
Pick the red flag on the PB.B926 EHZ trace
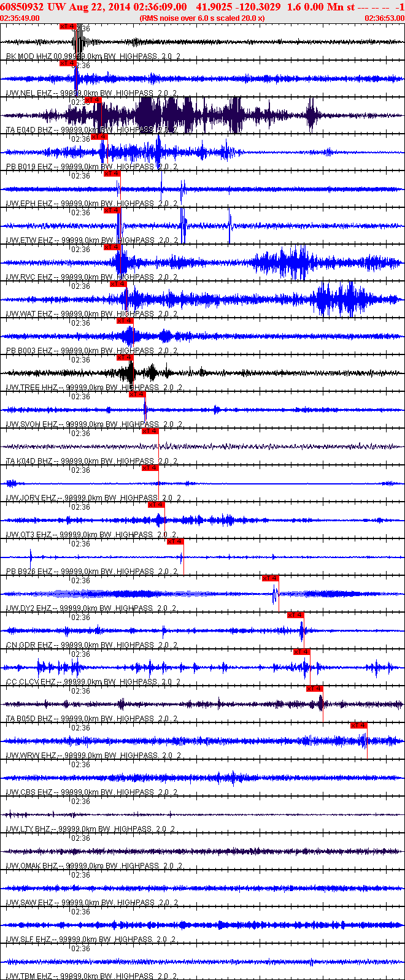click(x=175, y=542)
